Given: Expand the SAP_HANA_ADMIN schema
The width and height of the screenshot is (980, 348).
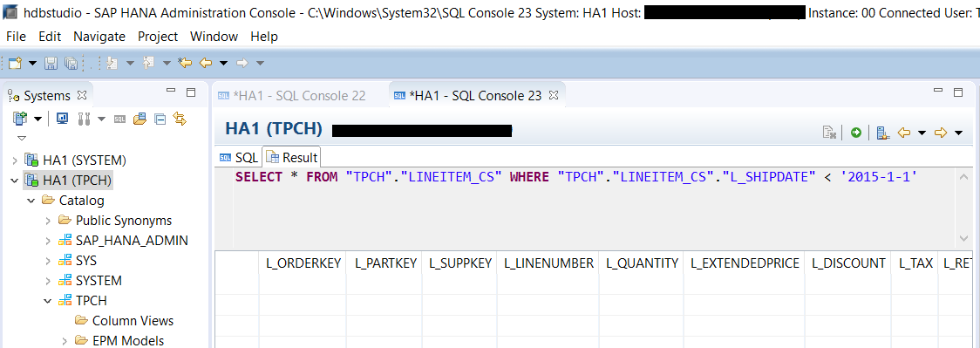Looking at the screenshot, I should point(48,241).
